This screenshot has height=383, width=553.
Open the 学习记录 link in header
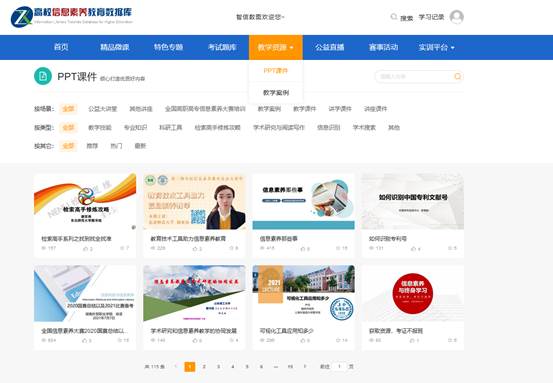(431, 17)
